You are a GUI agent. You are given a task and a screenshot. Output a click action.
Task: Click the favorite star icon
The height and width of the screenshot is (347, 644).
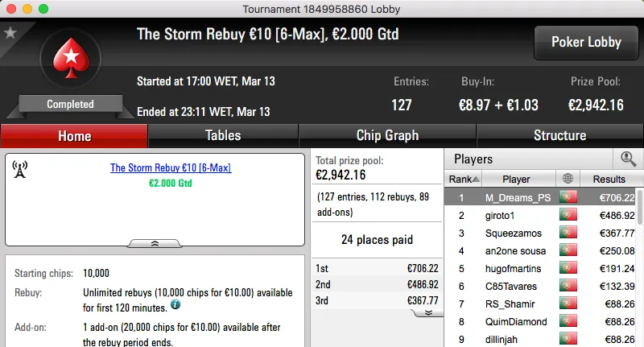pyautogui.click(x=10, y=33)
